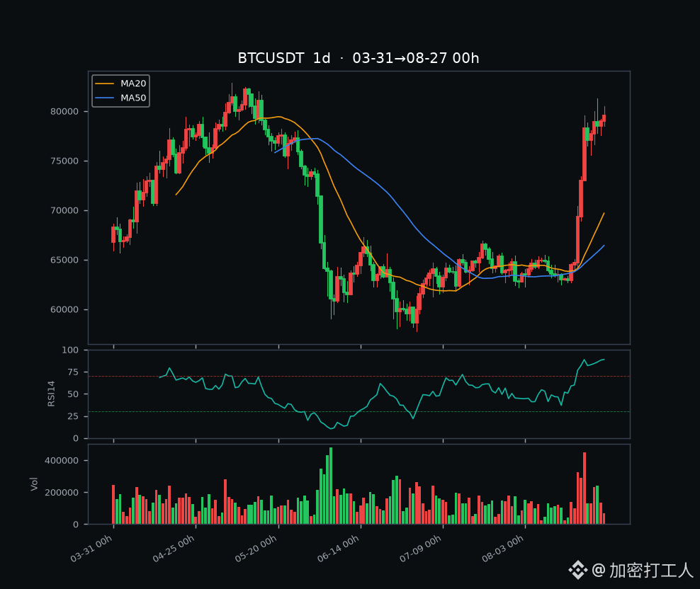Click the 70000 price axis label

click(x=64, y=211)
